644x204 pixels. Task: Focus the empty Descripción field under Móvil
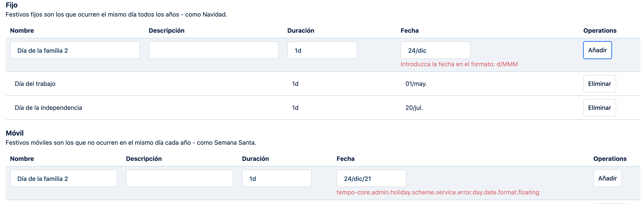tap(179, 178)
